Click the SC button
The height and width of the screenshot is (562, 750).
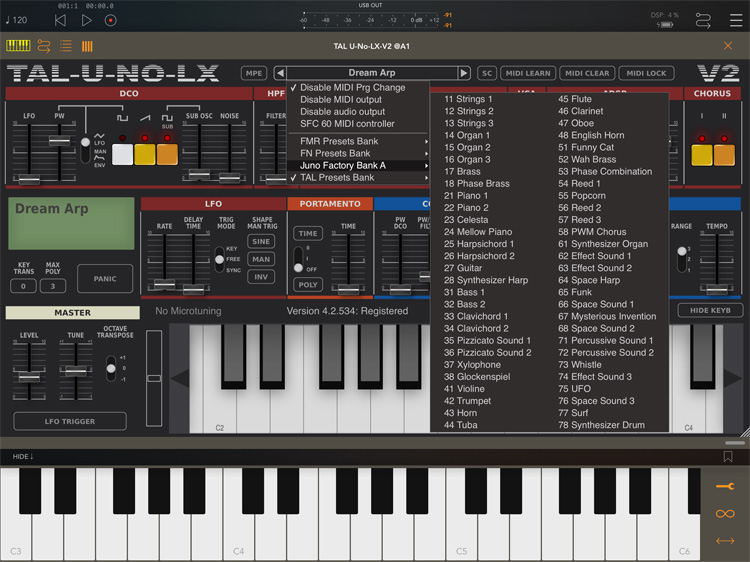[x=487, y=73]
